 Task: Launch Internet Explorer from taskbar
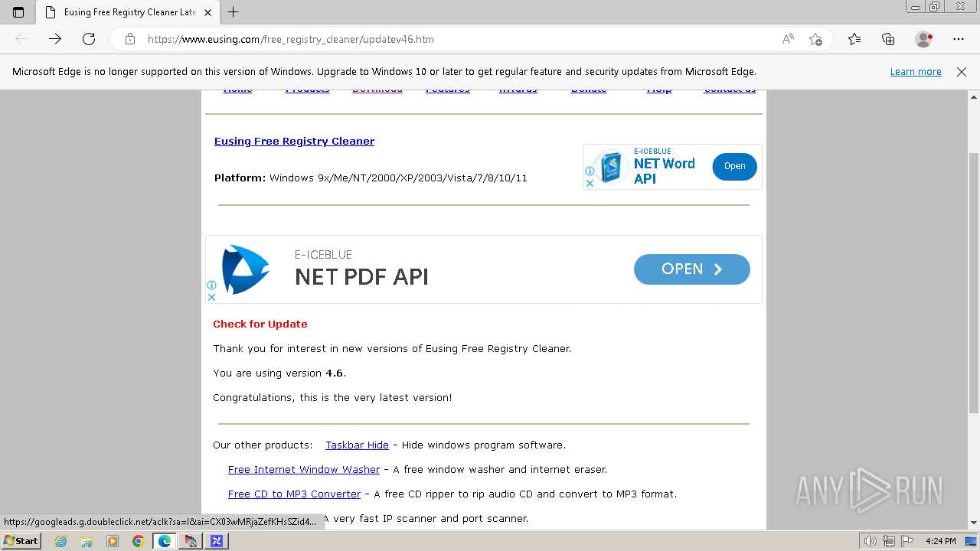coord(60,541)
